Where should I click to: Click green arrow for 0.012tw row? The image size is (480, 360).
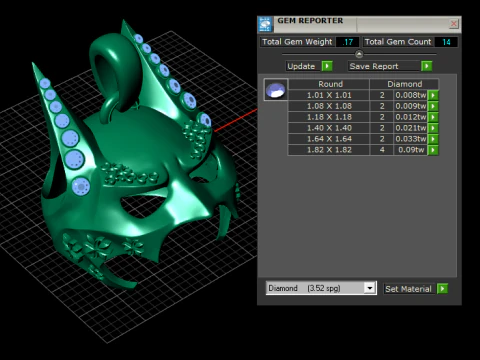[433, 117]
